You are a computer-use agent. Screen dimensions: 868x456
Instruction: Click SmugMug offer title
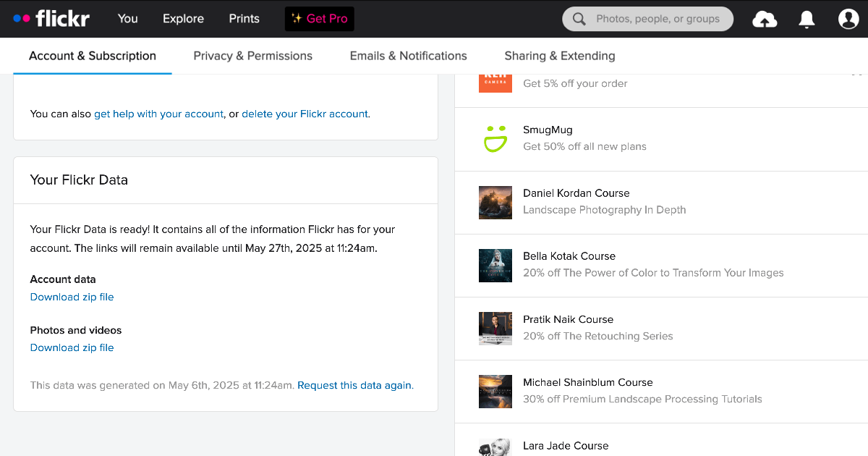click(x=548, y=130)
